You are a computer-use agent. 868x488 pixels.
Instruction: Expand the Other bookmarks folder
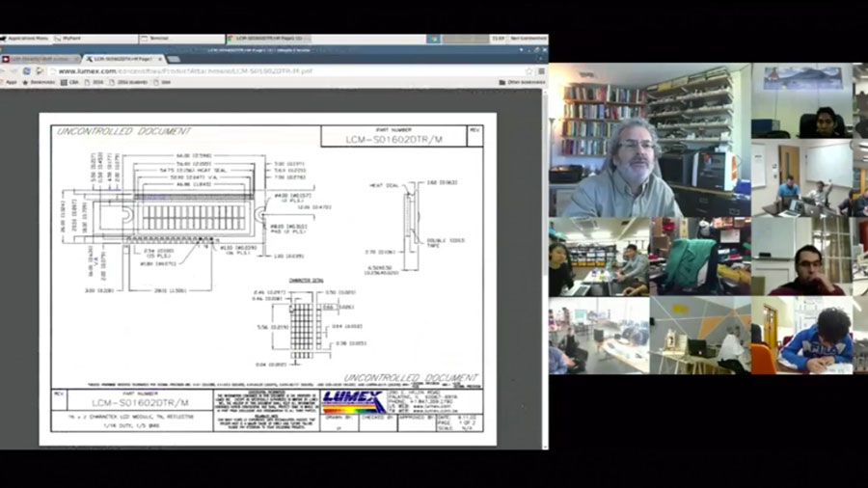point(522,82)
